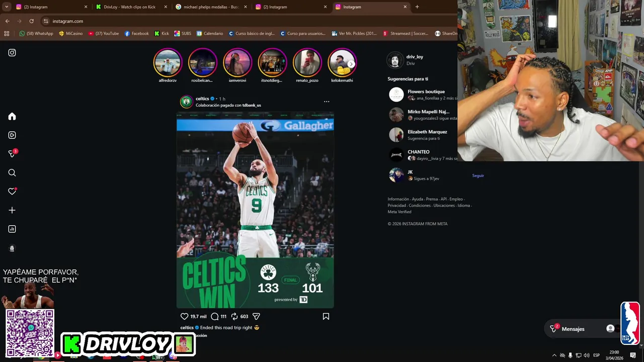Image resolution: width=644 pixels, height=362 pixels.
Task: Click the Create plus icon
Action: point(12,210)
